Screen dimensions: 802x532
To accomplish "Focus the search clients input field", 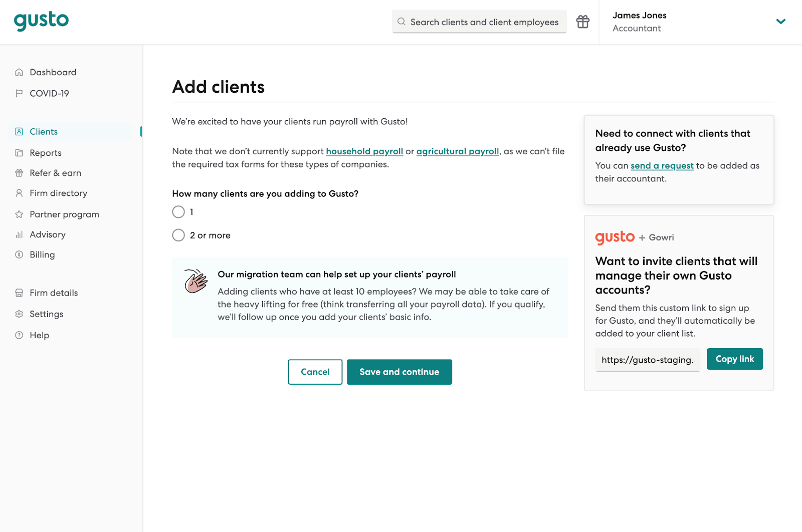I will (x=484, y=22).
